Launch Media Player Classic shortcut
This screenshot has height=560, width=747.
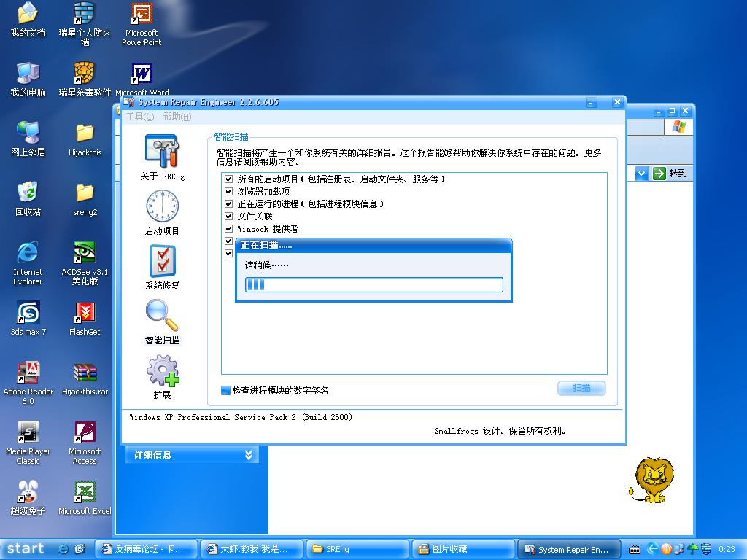pos(28,443)
